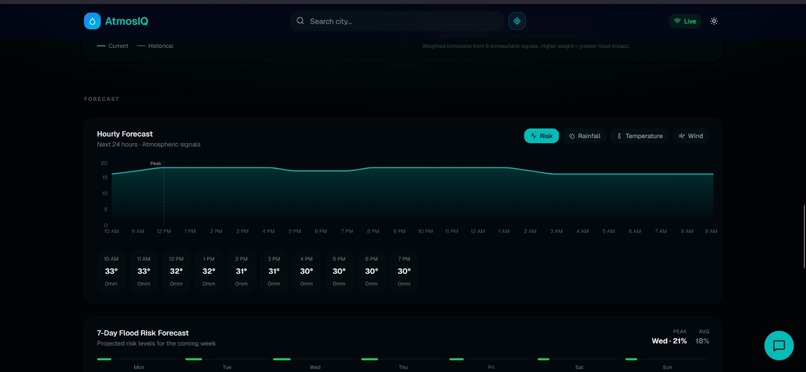This screenshot has height=372, width=806.
Task: Click the search magnifier icon
Action: click(x=300, y=21)
